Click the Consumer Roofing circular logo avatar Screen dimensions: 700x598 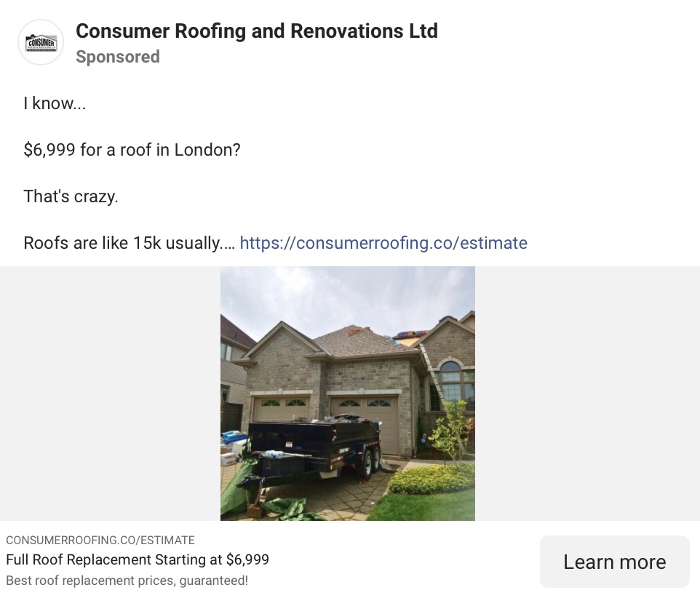click(x=40, y=41)
